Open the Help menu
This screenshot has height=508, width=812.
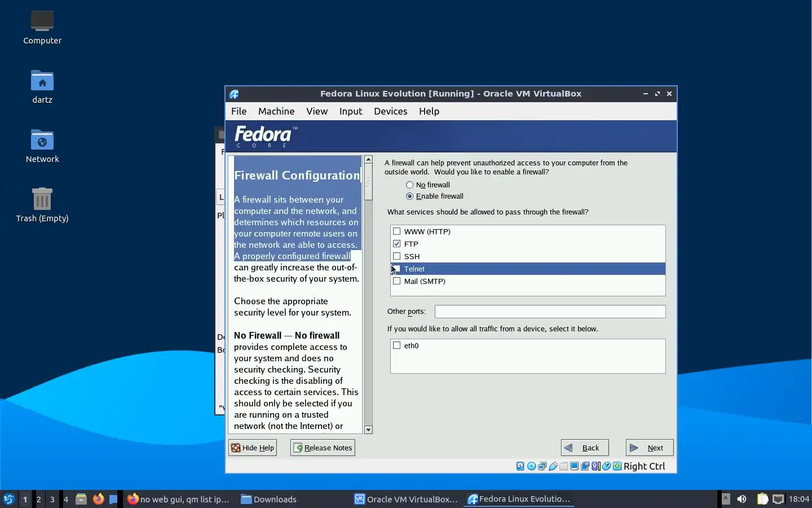coord(429,111)
